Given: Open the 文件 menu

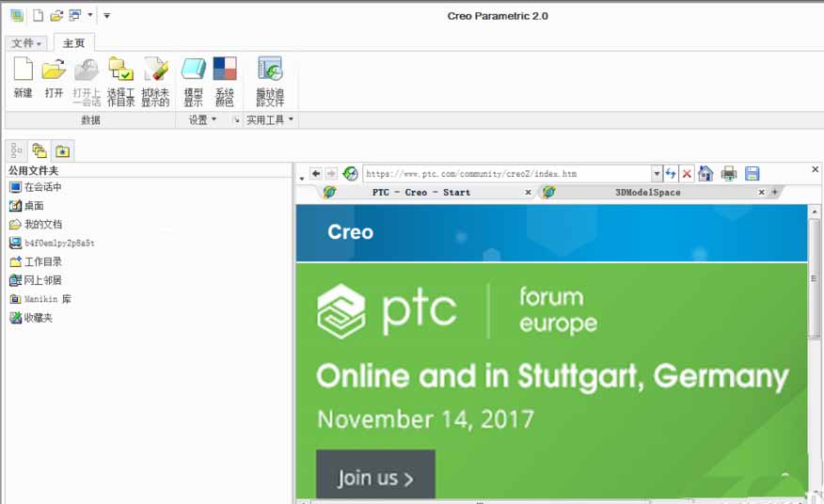Looking at the screenshot, I should pyautogui.click(x=26, y=43).
